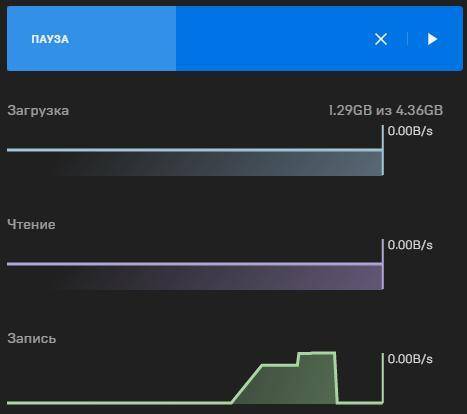Click the vertical marker ending the download graph
Image resolution: width=467 pixels, height=414 pixels.
pos(383,150)
